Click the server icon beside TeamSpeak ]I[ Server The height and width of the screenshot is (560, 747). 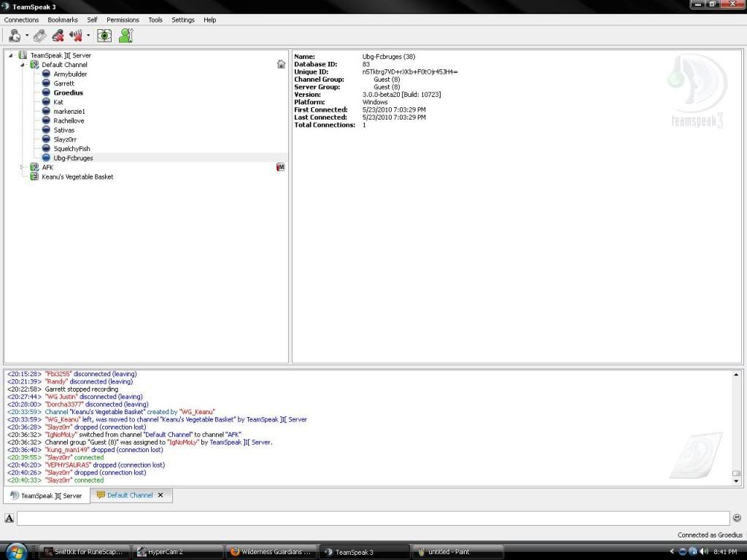click(23, 55)
